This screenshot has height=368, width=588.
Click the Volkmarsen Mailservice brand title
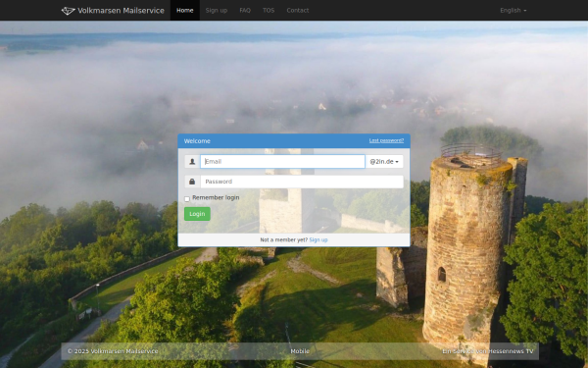point(121,11)
